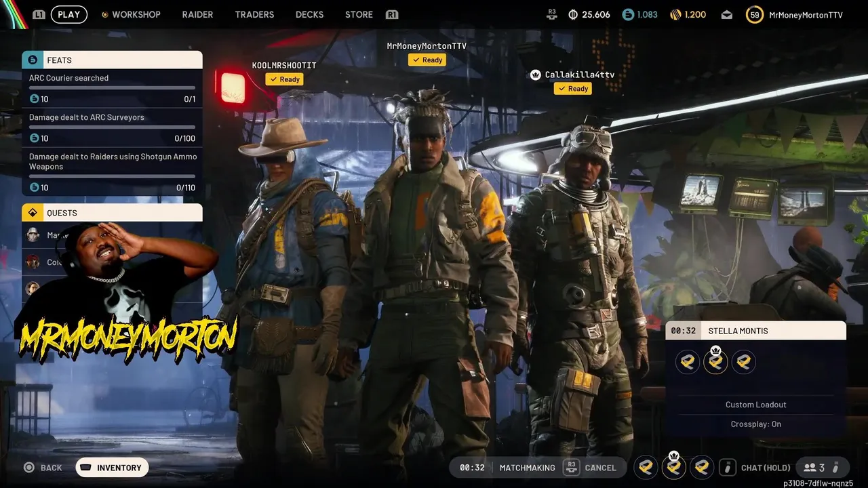Viewport: 868px width, 488px height.
Task: Click the crown icon beside Callakilla4ttv
Action: [536, 75]
